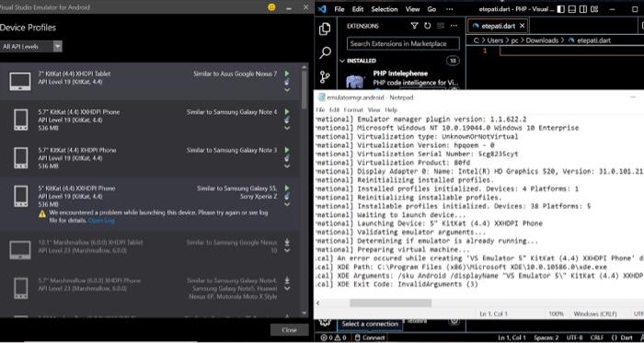Expand details of Galaxy Note 3 profile
This screenshot has width=644, height=343.
point(287,166)
